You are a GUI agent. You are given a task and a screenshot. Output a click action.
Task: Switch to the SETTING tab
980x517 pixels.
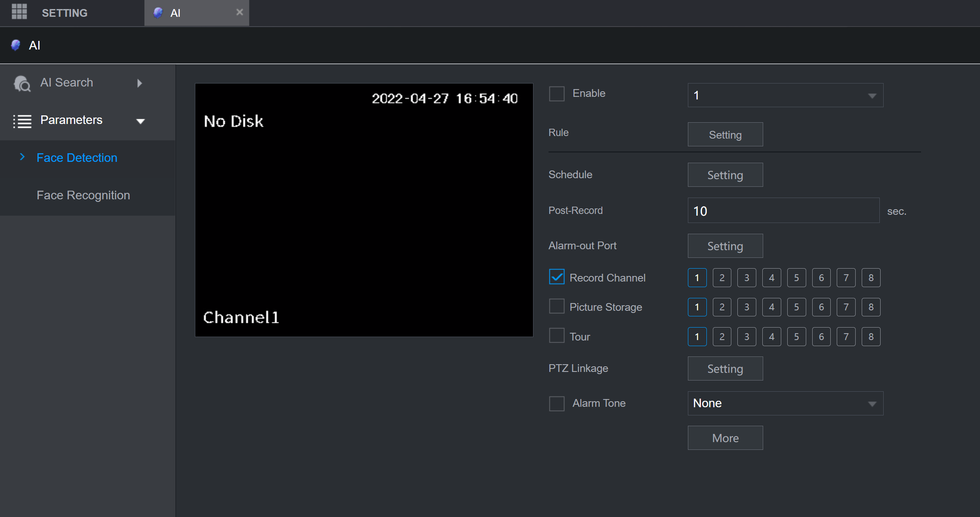click(x=65, y=12)
